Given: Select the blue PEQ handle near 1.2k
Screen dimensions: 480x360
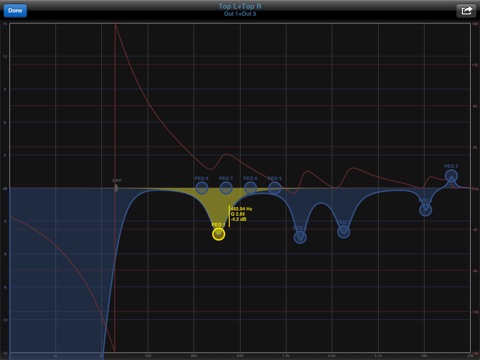Looking at the screenshot, I should tap(300, 237).
